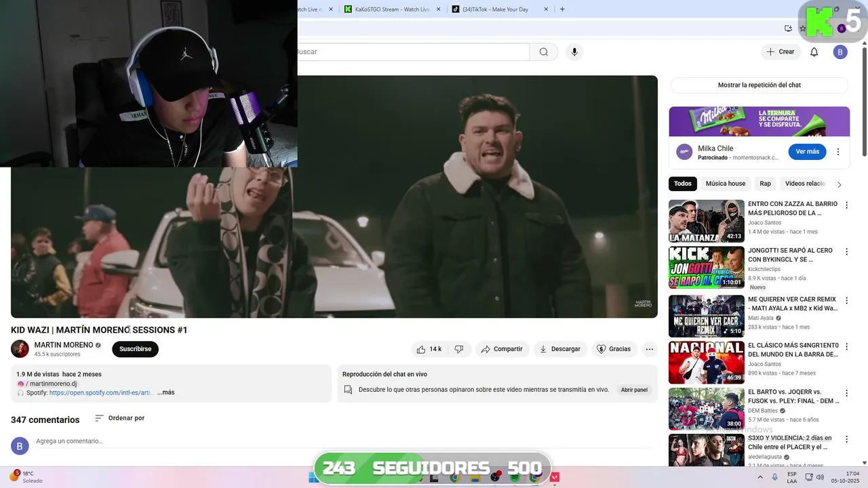
Task: Click the Buscar search field
Action: coord(412,52)
